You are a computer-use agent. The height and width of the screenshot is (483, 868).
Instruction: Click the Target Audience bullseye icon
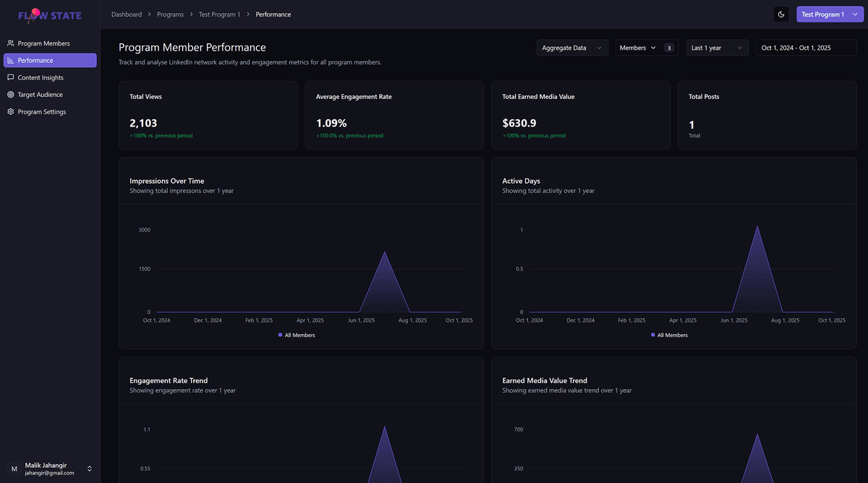(11, 95)
